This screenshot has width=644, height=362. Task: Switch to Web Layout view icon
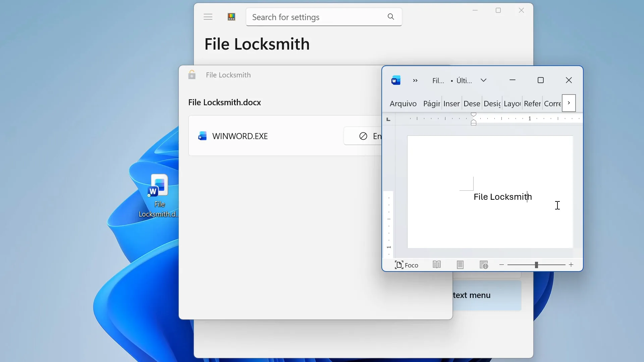[x=484, y=265]
